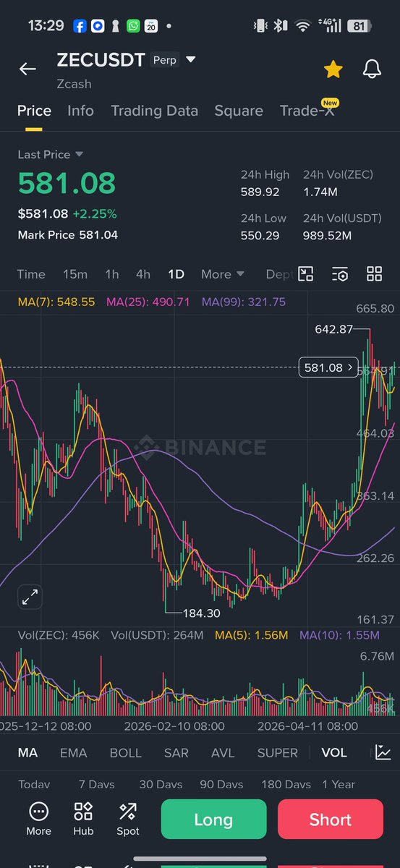Expand the Last Price dropdown
Screen dimensions: 400x868
(80, 154)
